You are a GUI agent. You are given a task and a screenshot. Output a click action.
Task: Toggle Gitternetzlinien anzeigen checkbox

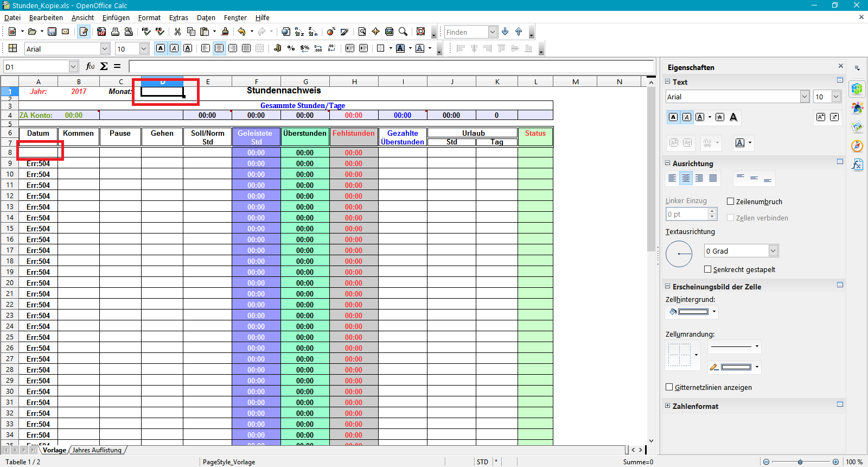[669, 387]
